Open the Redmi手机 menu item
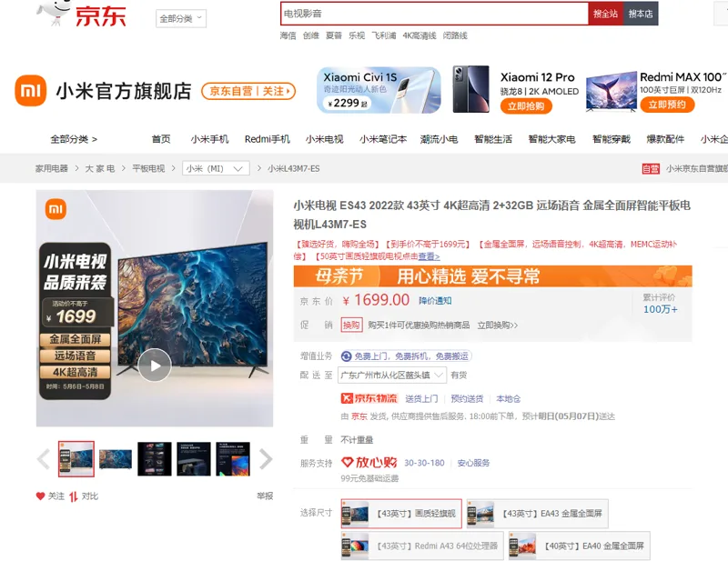Screen dimensions: 728x561 (268, 139)
